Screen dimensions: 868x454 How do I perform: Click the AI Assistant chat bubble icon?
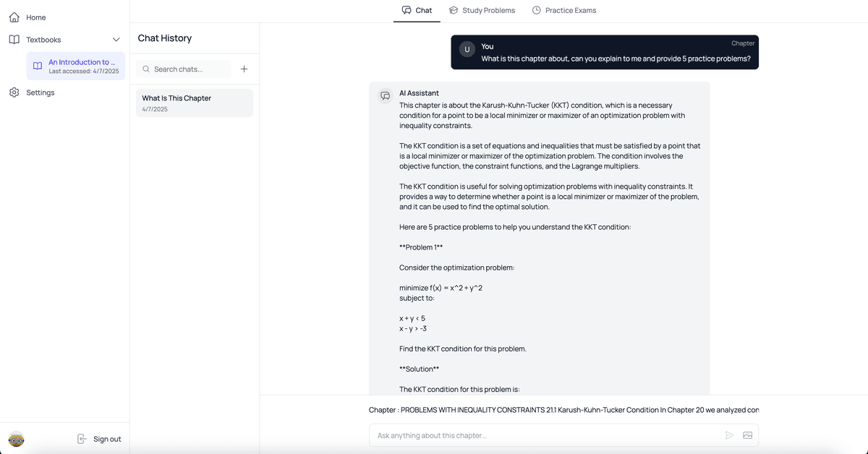(x=386, y=96)
